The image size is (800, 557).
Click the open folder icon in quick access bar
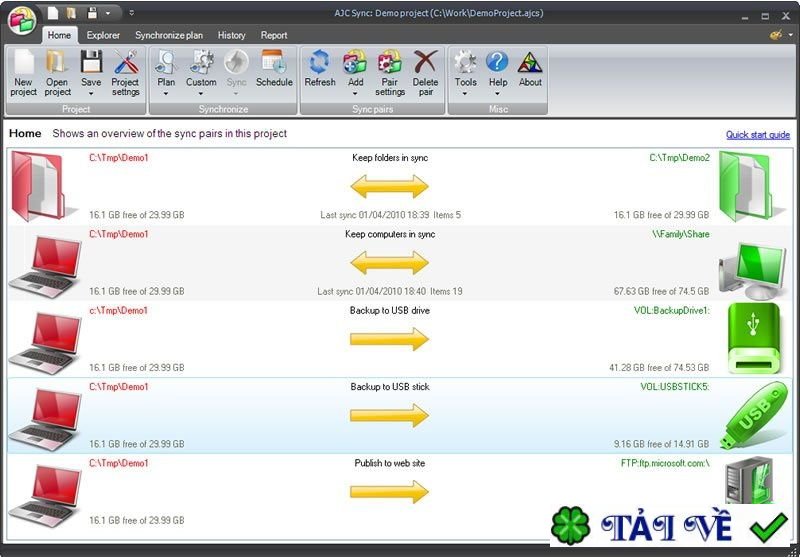pyautogui.click(x=71, y=13)
